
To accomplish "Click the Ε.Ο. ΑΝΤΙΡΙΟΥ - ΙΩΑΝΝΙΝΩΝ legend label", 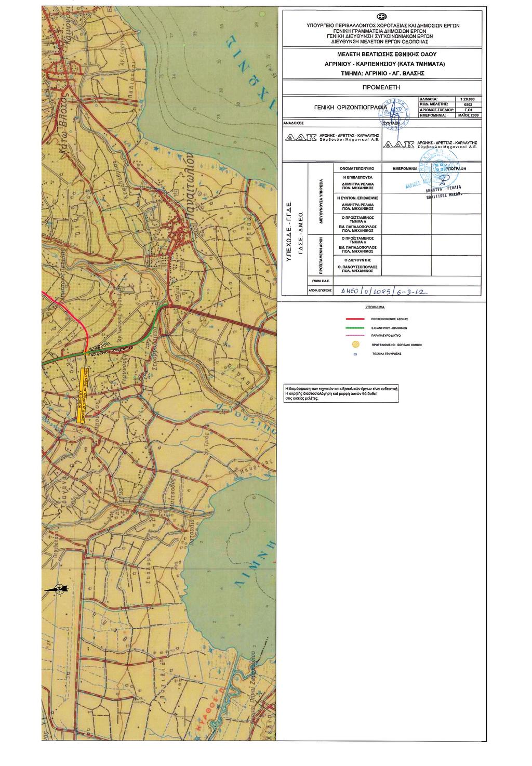I will tap(389, 329).
